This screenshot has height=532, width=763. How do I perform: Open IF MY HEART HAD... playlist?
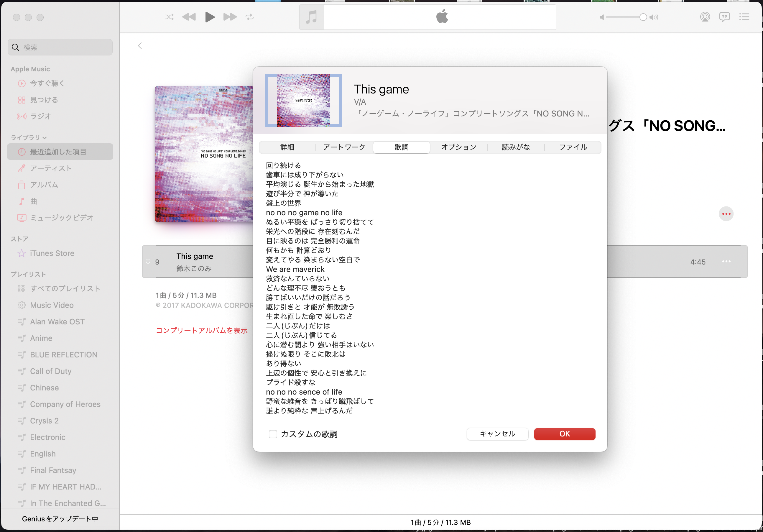(x=60, y=487)
